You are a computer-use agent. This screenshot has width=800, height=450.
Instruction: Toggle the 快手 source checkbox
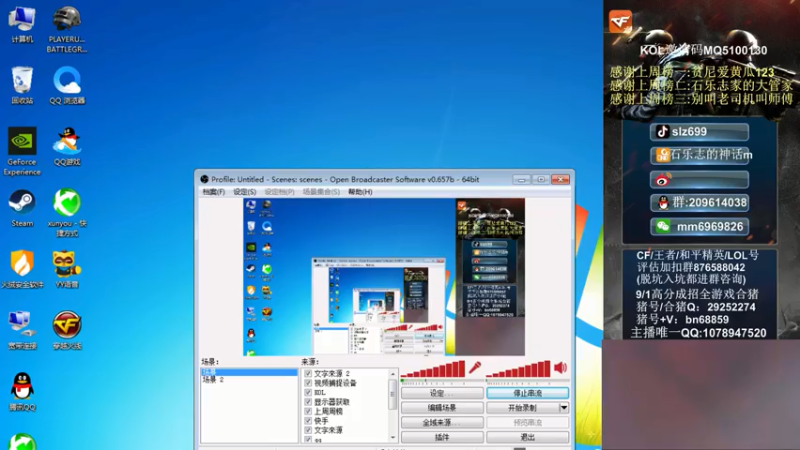click(x=308, y=420)
